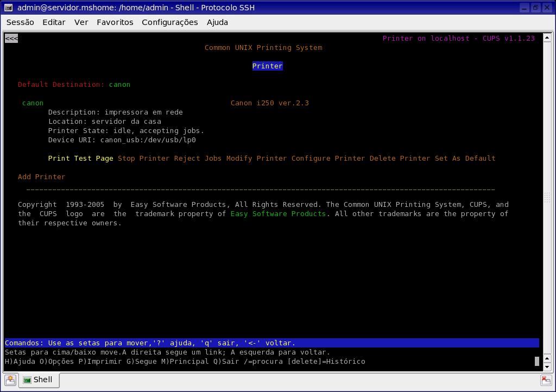556x392 pixels.
Task: Click the terminal icon in title bar
Action: [x=9, y=8]
